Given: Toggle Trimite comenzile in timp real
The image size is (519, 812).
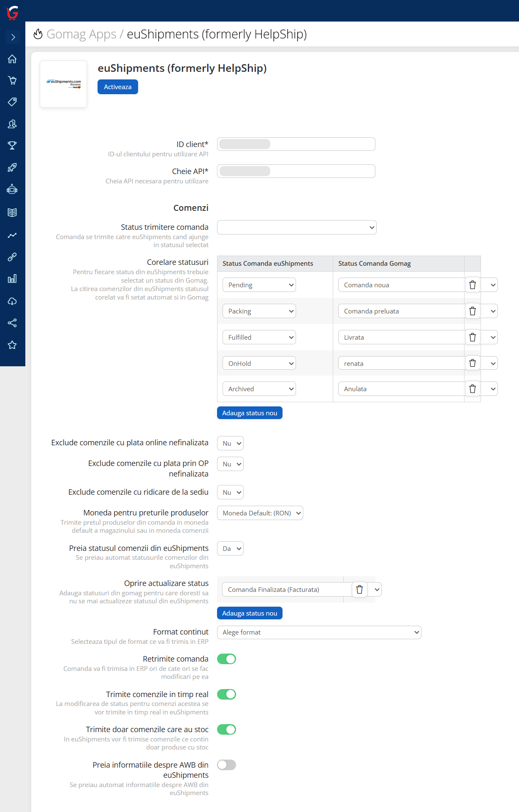Looking at the screenshot, I should pyautogui.click(x=226, y=694).
